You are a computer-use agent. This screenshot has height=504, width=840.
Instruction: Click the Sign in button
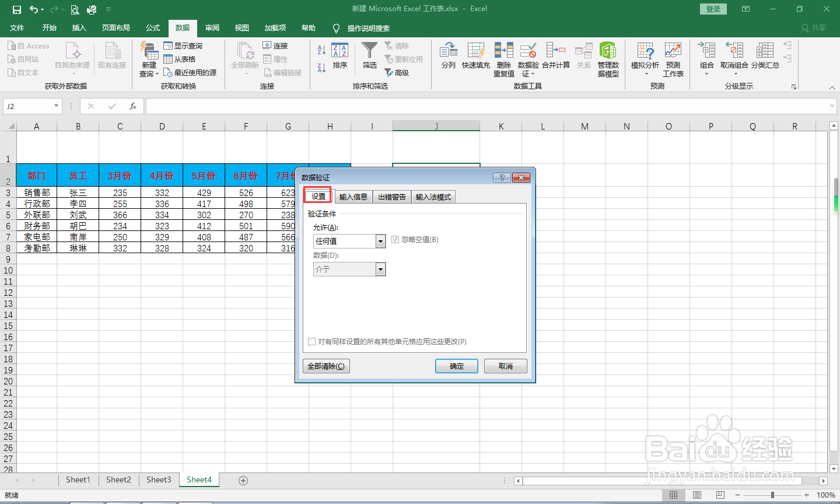coord(713,9)
